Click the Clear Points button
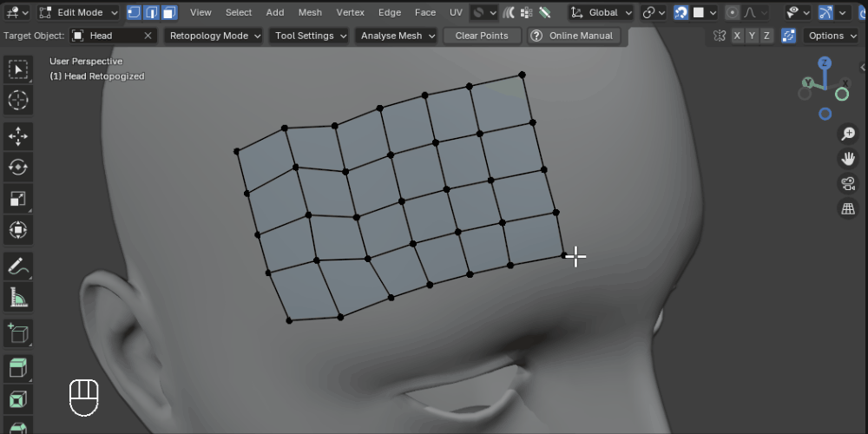 click(482, 36)
